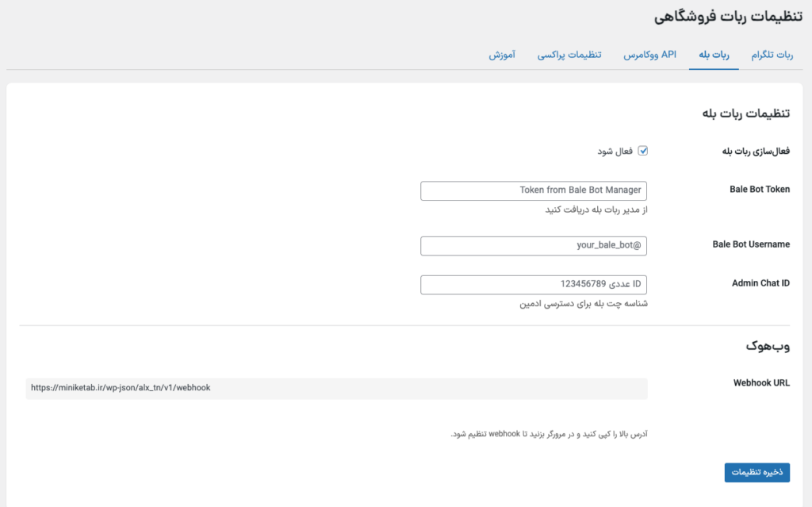Image resolution: width=812 pixels, height=507 pixels.
Task: Focus the Bale Bot Token input field
Action: click(534, 190)
